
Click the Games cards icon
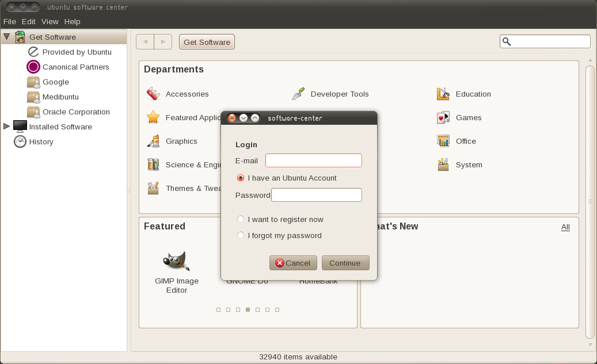[443, 117]
